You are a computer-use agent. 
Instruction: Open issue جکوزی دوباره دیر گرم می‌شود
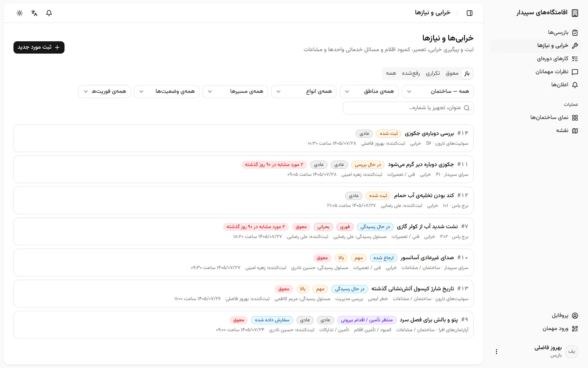tap(243, 169)
